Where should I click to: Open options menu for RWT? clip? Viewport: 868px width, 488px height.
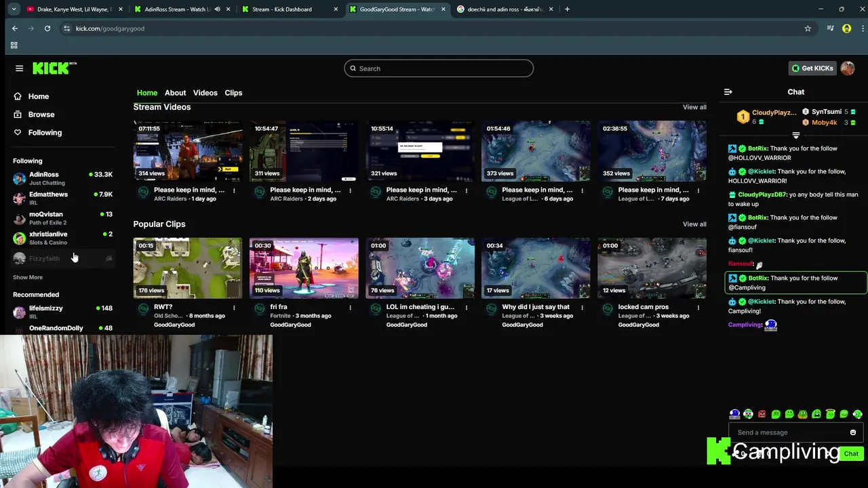click(x=234, y=308)
